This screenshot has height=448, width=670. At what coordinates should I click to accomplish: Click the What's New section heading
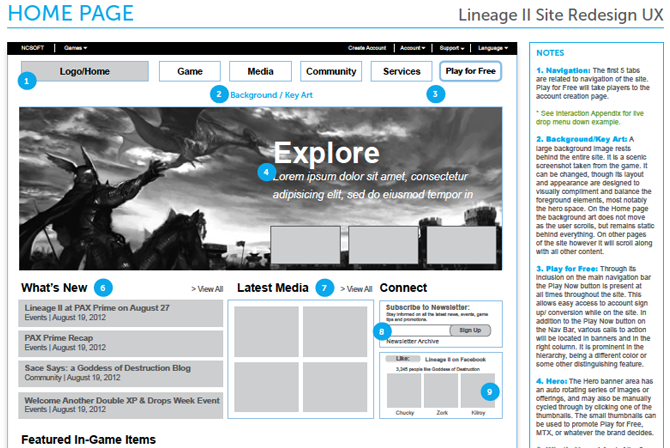tap(54, 288)
